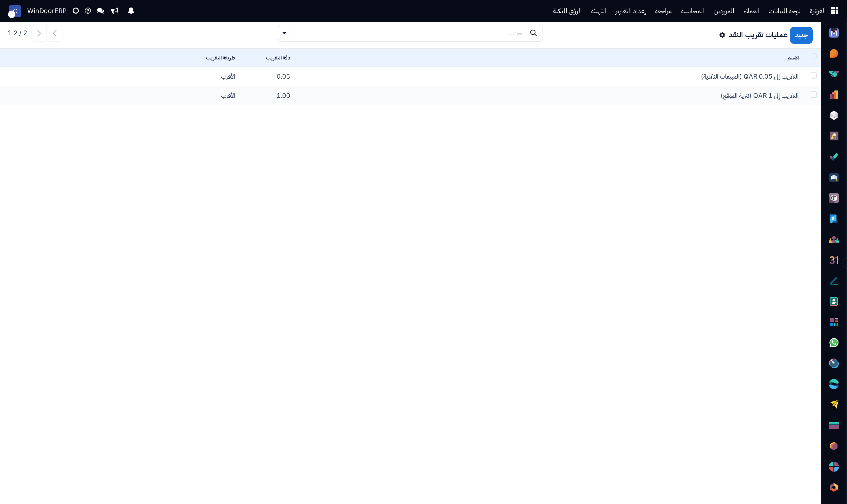Viewport: 847px width, 504px height.
Task: Click الأقرب in the QAR 0.05 row
Action: coord(228,76)
